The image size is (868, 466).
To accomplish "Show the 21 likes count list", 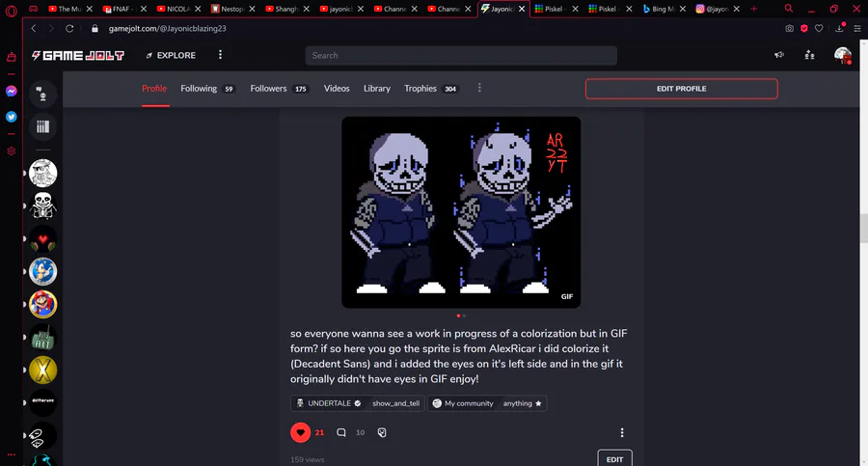I will click(319, 433).
